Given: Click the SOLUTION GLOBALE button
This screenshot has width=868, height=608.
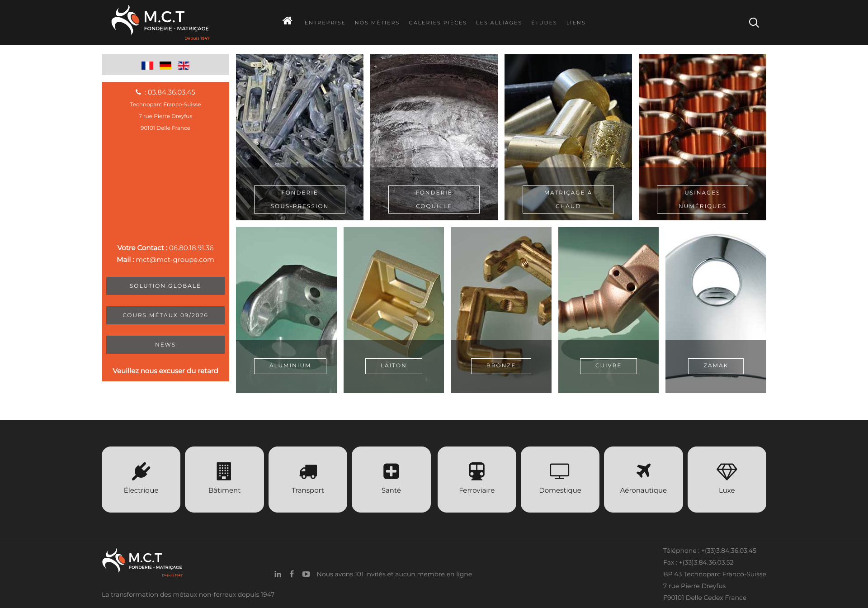Looking at the screenshot, I should coord(165,286).
